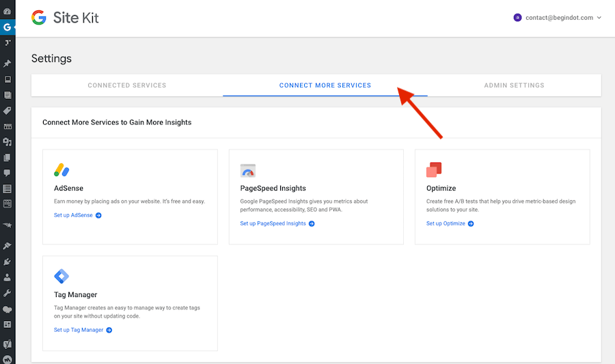This screenshot has height=364, width=615.
Task: Click 'Create free A/B tests' description text
Action: tap(501, 206)
